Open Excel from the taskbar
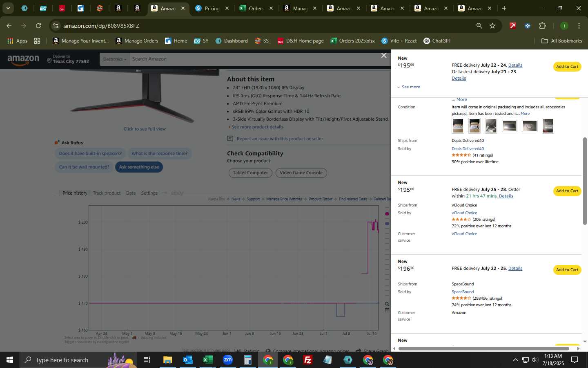The height and width of the screenshot is (368, 588). coord(207,360)
